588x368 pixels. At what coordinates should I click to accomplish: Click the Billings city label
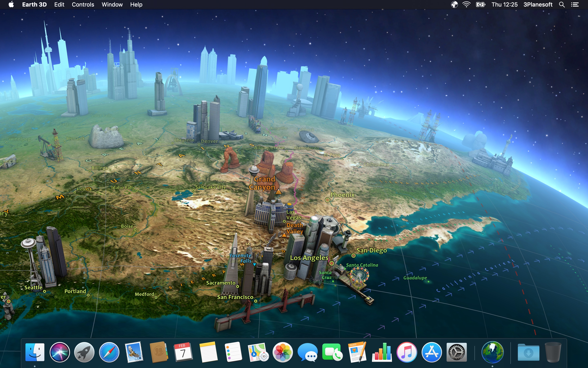pyautogui.click(x=99, y=168)
